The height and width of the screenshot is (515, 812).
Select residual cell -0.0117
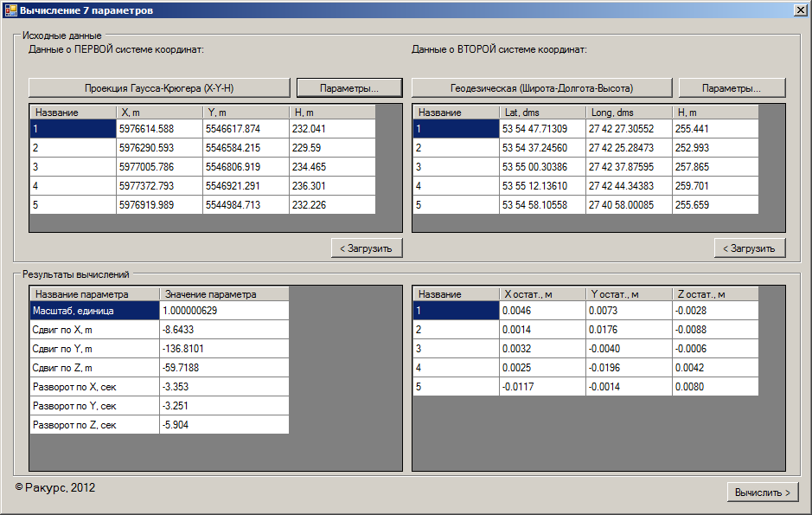(x=543, y=387)
